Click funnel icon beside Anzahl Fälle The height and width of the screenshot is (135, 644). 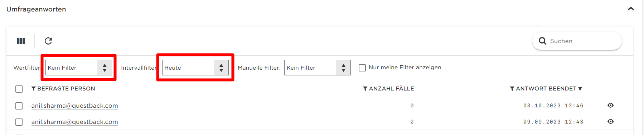(365, 89)
